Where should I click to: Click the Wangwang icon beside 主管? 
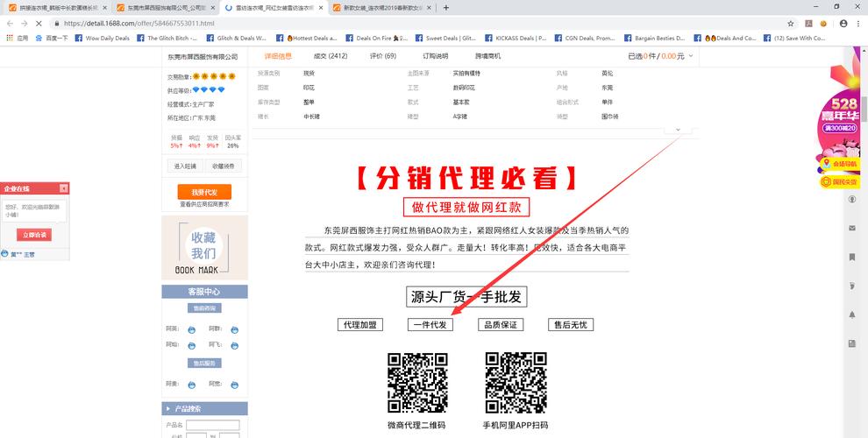tap(5, 254)
